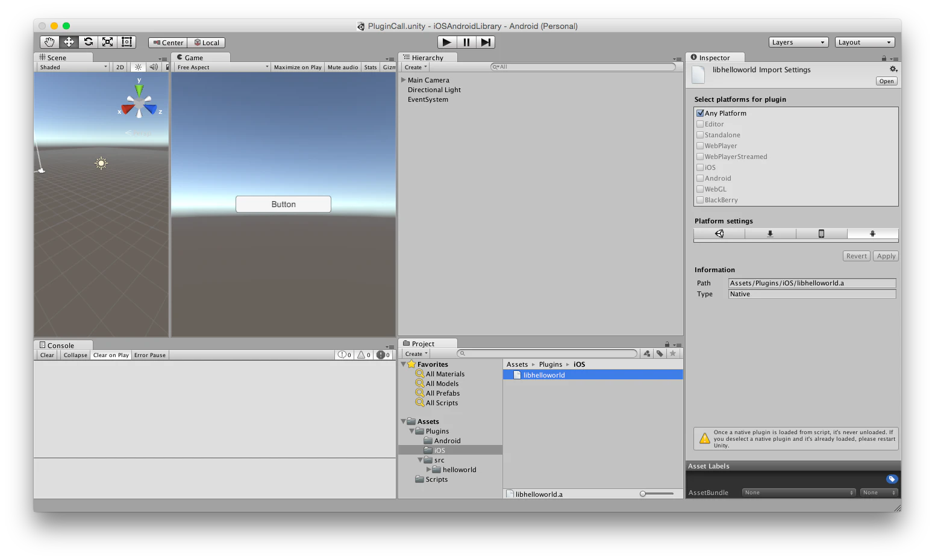Click Open button in Inspector
Screen dimensions: 935x560
887,81
